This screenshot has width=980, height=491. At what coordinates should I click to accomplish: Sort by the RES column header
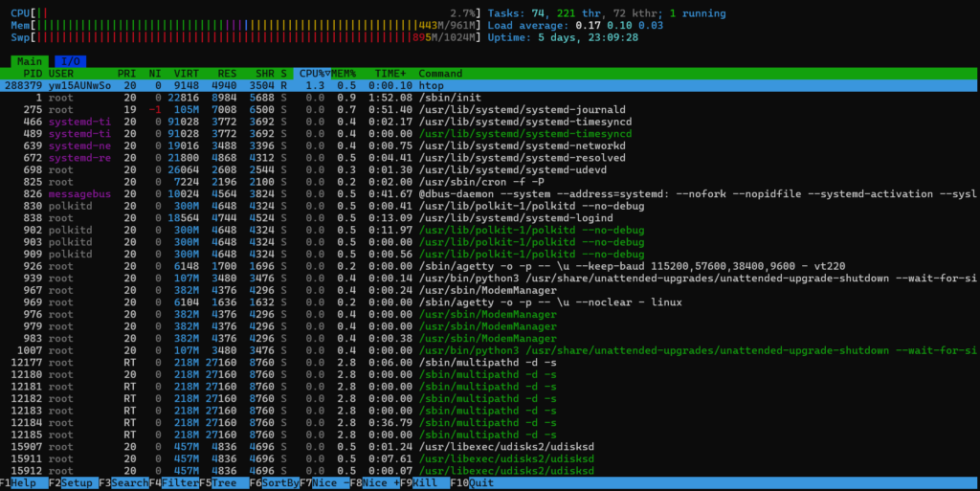click(227, 73)
